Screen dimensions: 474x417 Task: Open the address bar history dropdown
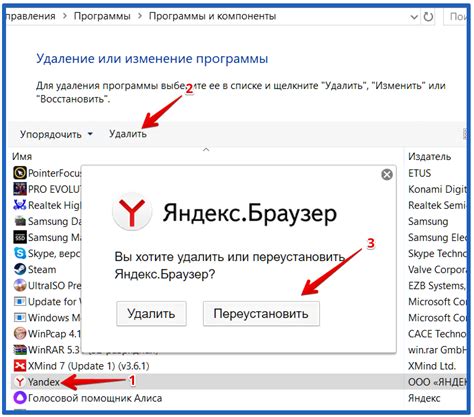414,17
